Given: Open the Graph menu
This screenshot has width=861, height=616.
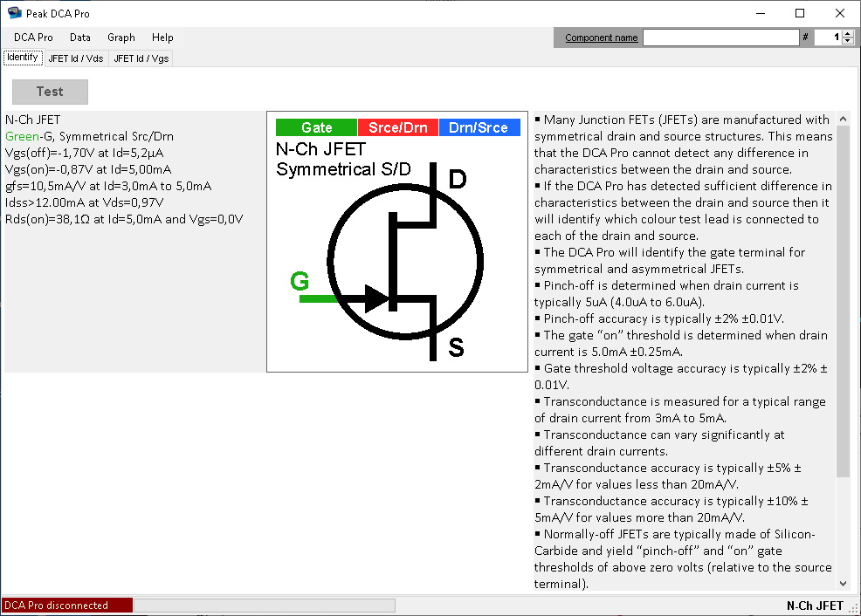Looking at the screenshot, I should pos(121,38).
